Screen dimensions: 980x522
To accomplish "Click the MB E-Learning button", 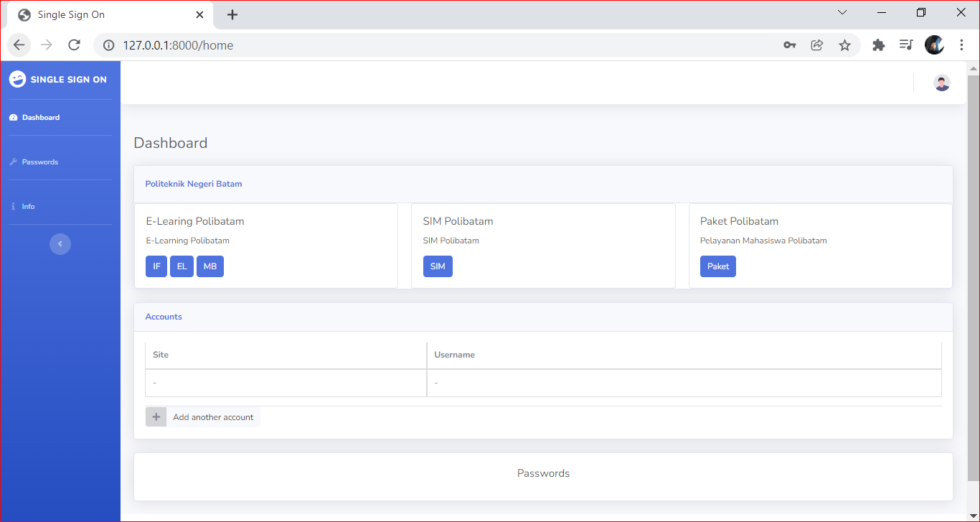I will [210, 266].
